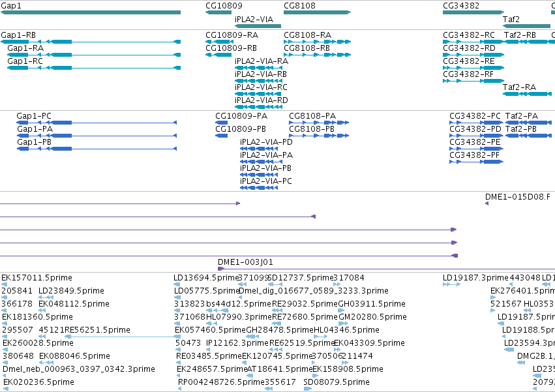Click EST EK157011.5prime
555x392 pixels.
(x=5, y=284)
